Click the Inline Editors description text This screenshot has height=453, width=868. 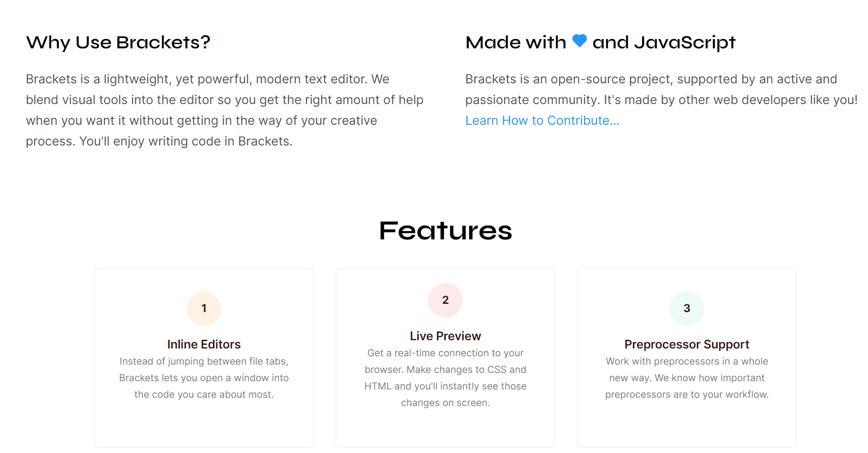click(204, 378)
